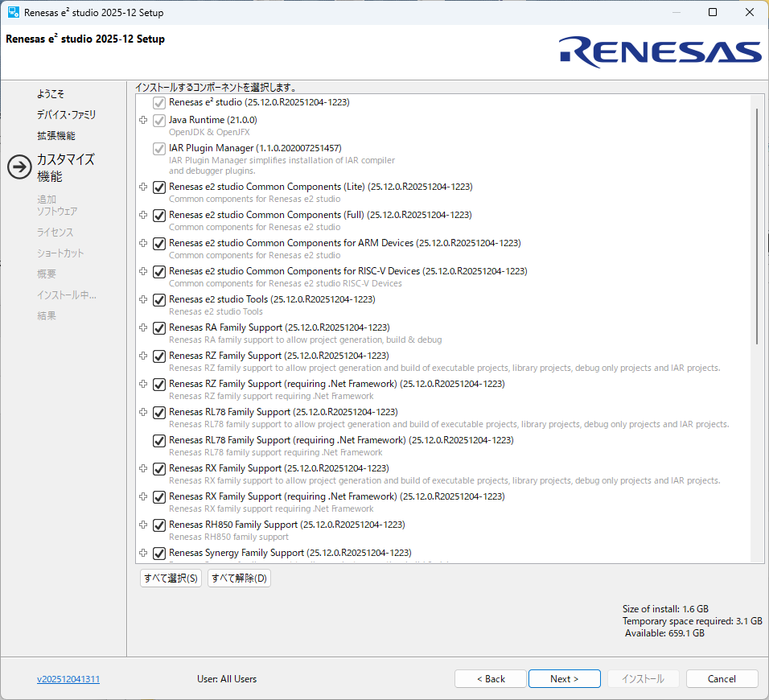Click the setup window title bar icon
769x700 pixels.
pyautogui.click(x=14, y=12)
